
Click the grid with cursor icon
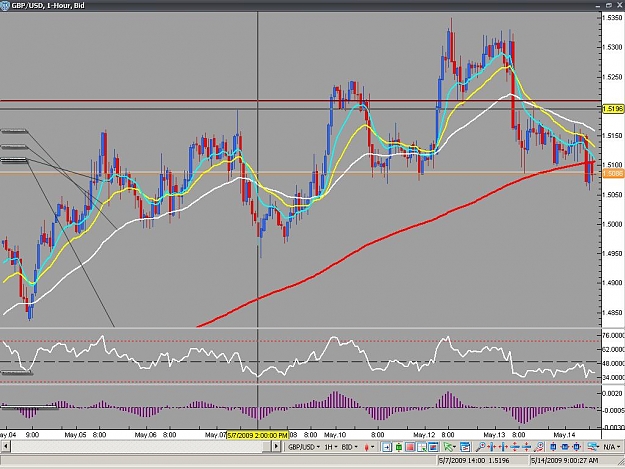click(421, 447)
